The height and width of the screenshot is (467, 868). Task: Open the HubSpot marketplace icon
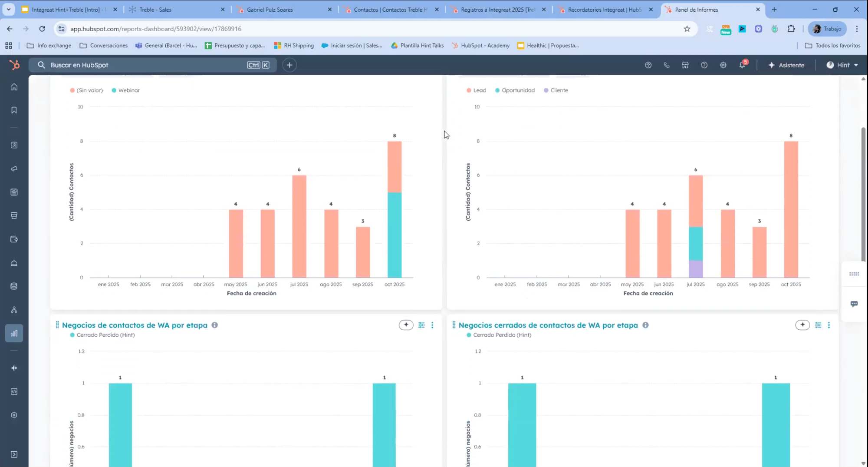point(685,65)
